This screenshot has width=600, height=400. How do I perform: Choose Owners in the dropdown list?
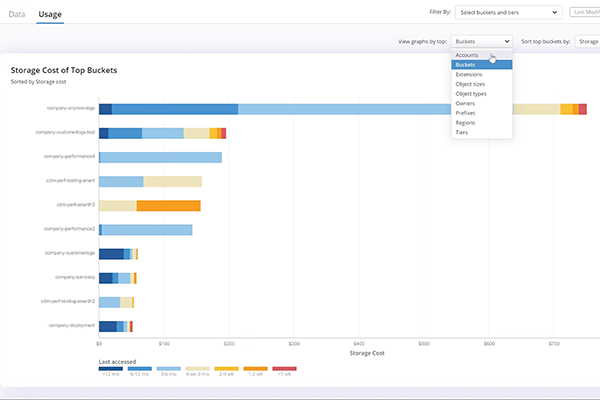tap(466, 103)
